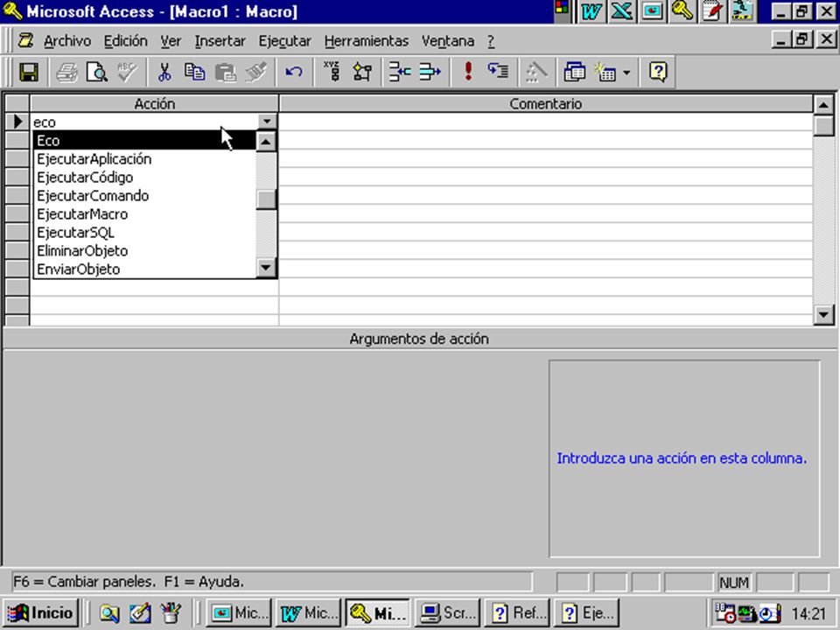Click the Paste clipboard icon
The image size is (840, 630).
(x=225, y=72)
